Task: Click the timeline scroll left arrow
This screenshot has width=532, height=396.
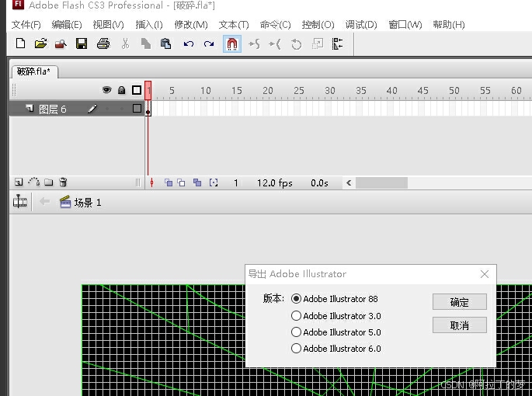Action: (x=349, y=183)
